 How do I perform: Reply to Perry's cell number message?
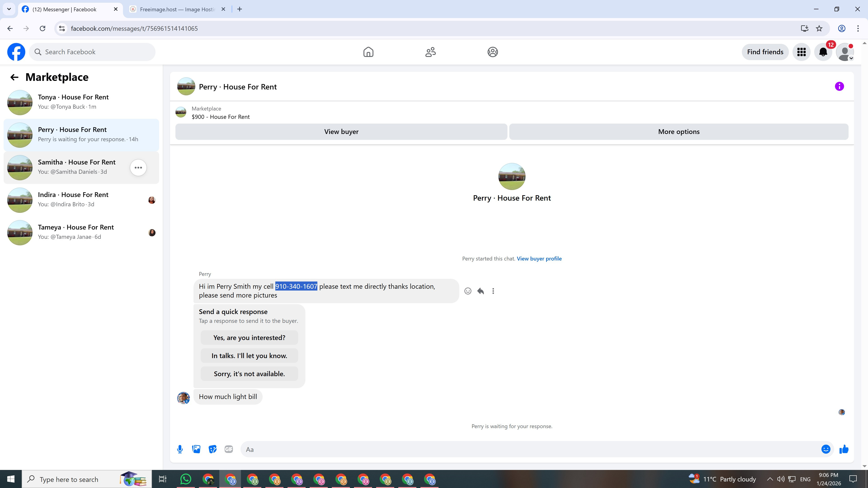tap(481, 291)
